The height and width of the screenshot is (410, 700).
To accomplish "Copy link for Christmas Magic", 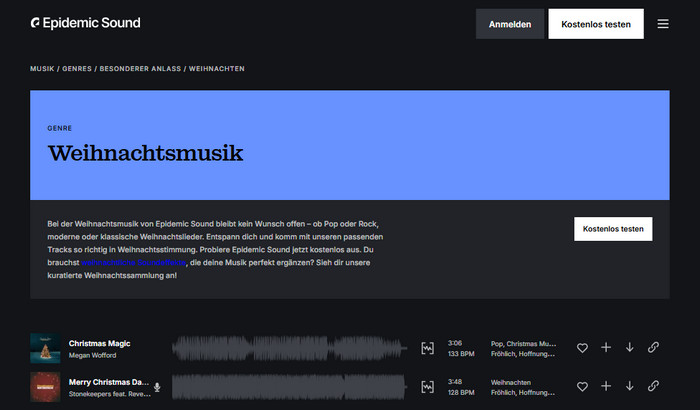I will point(653,347).
